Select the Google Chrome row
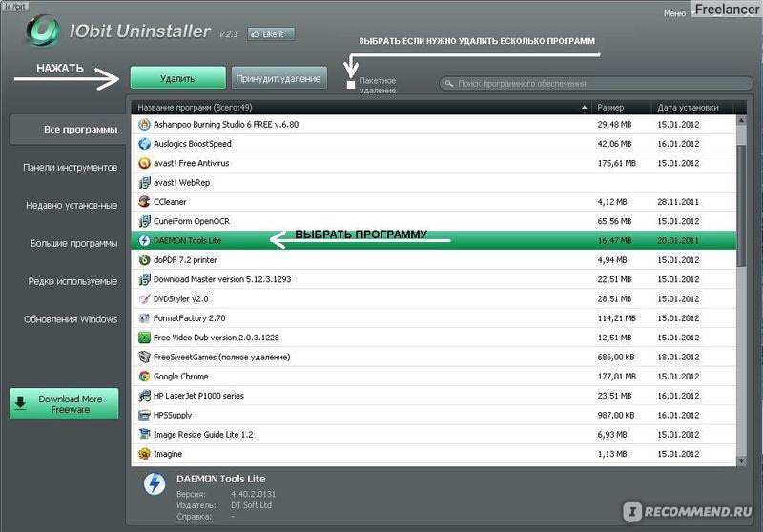Screen dimensions: 763x532 coord(433,377)
